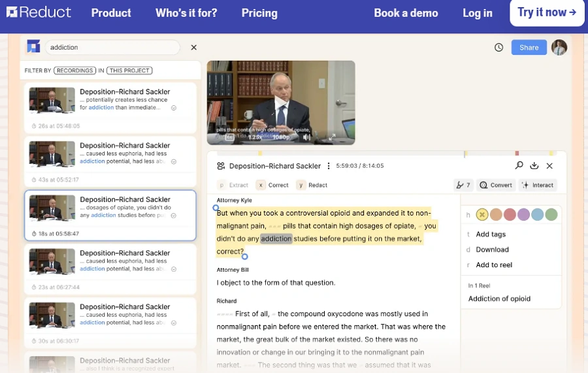This screenshot has width=588, height=373.
Task: Expand the first search result chevron
Action: click(x=174, y=108)
